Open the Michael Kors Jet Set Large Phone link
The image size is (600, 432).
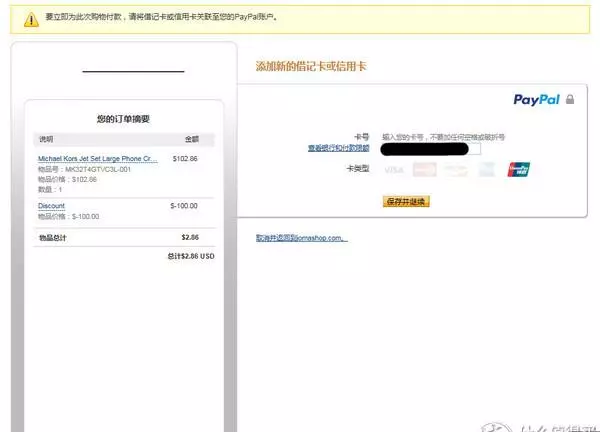tap(98, 158)
